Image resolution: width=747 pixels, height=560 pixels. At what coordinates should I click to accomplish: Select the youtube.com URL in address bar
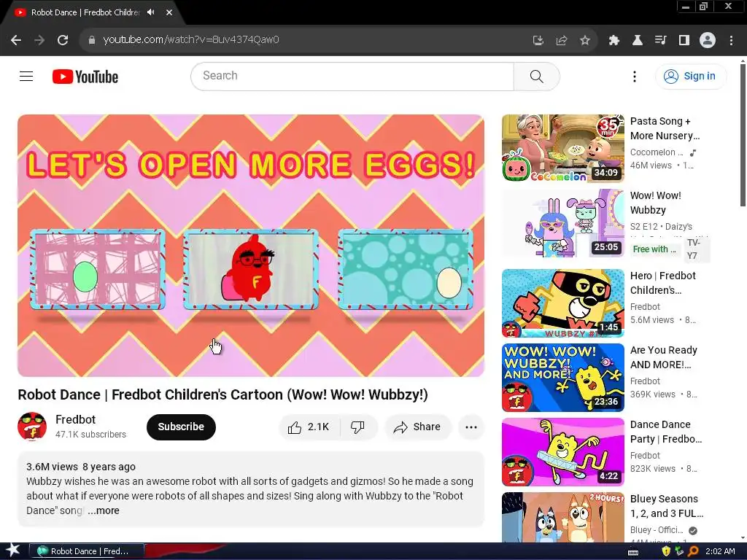[191, 39]
